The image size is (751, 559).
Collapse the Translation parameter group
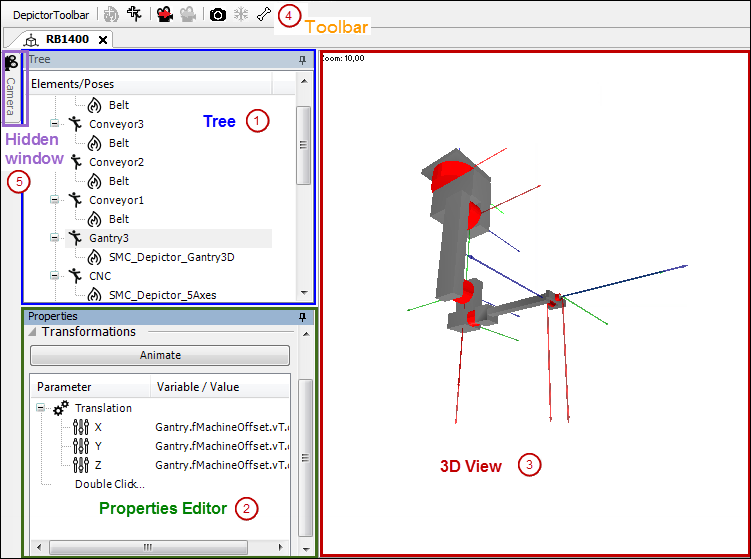coord(41,408)
